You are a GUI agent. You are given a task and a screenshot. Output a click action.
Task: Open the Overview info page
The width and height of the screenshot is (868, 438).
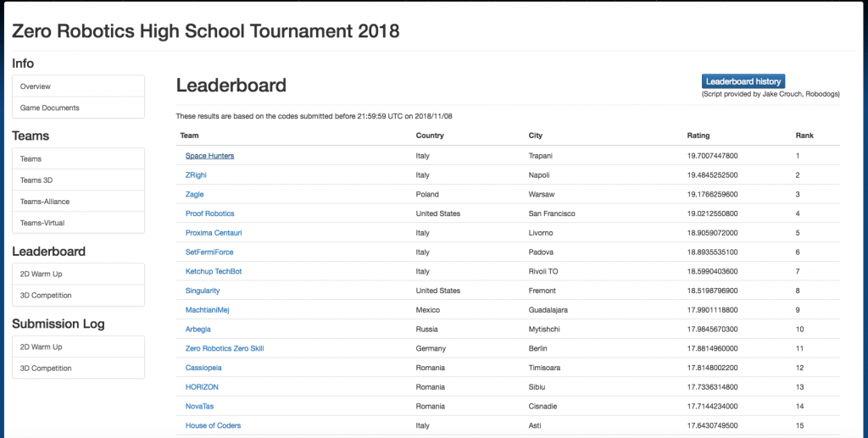click(x=78, y=86)
